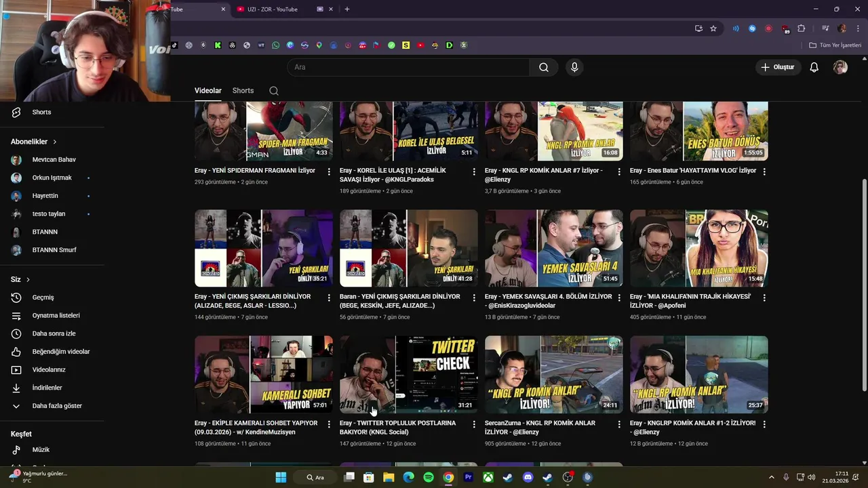Open Xbox app from the taskbar
This screenshot has width=868, height=488.
coord(488,477)
